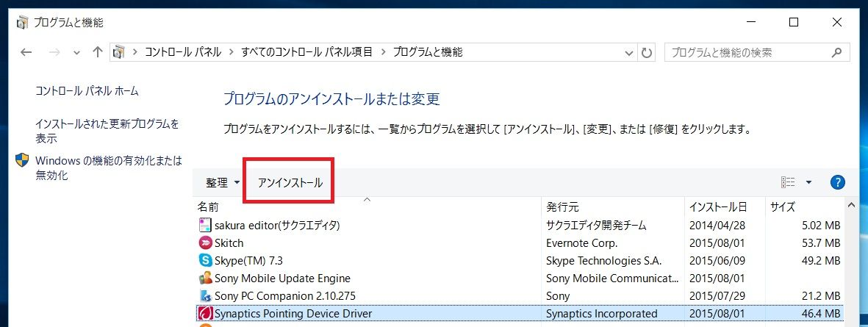This screenshot has height=327, width=868.
Task: Click the Skype icon
Action: pyautogui.click(x=205, y=261)
